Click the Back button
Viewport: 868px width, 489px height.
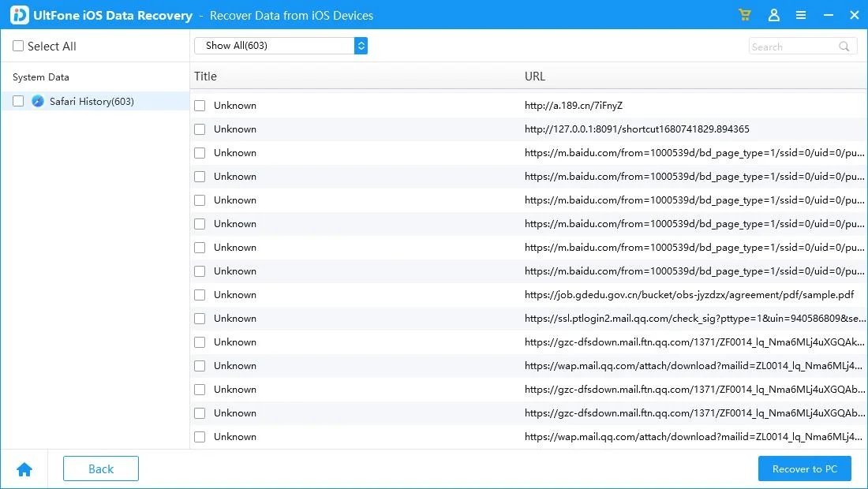[101, 468]
